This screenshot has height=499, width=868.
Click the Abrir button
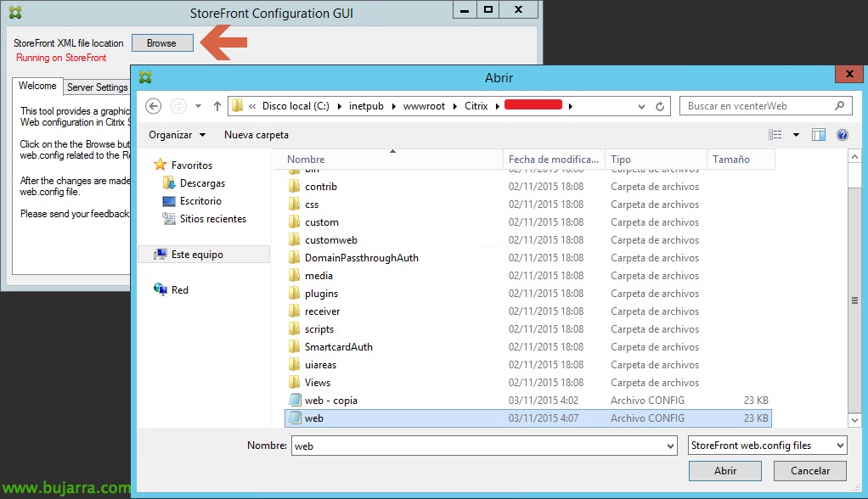pyautogui.click(x=724, y=471)
